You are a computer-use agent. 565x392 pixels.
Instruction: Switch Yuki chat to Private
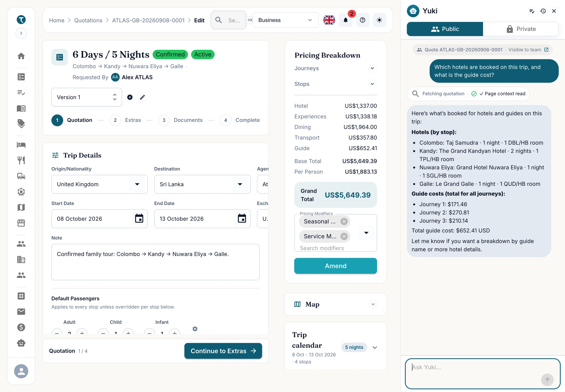click(521, 29)
